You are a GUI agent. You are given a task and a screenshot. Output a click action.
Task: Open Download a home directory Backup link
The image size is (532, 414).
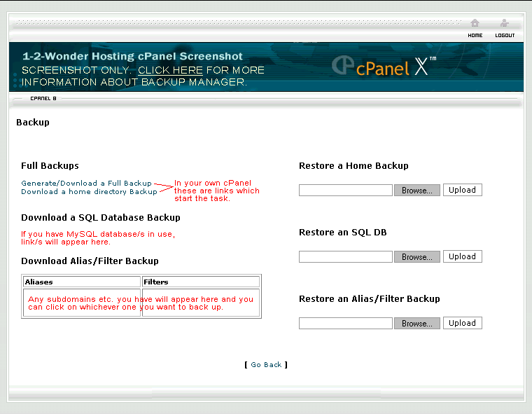(x=89, y=191)
